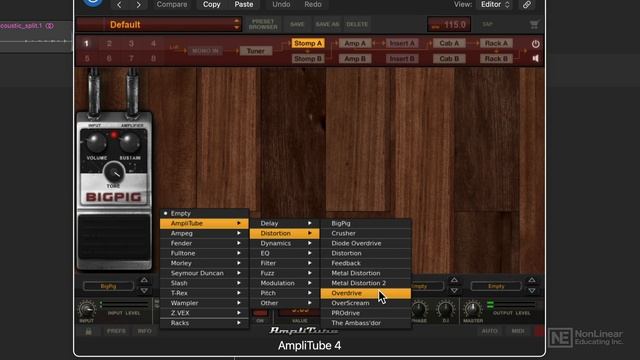Screen dimensions: 640x360
Task: Choose Empty in the stomp menu
Action: click(x=204, y=213)
